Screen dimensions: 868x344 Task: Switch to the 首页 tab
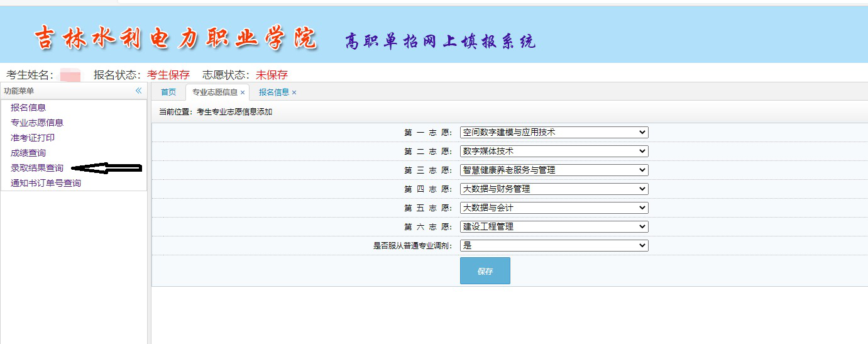[168, 92]
